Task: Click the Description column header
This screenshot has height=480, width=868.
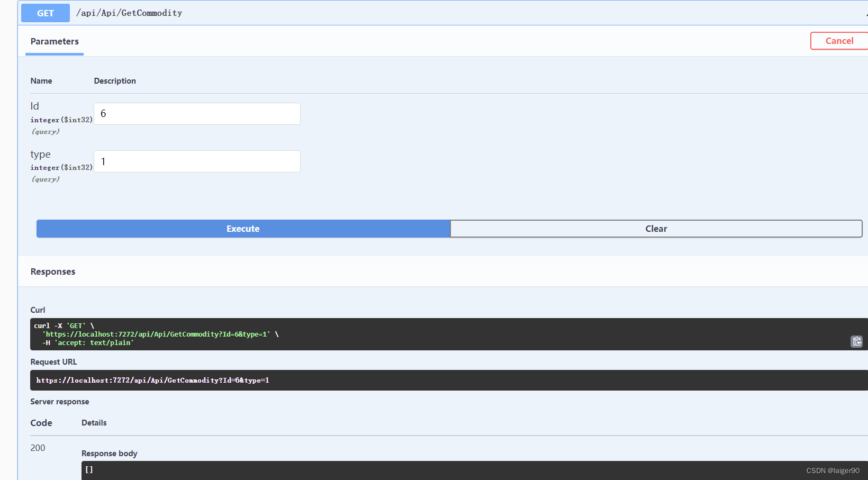Action: pyautogui.click(x=115, y=80)
